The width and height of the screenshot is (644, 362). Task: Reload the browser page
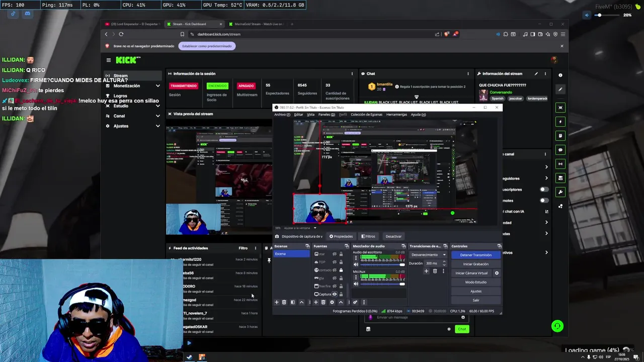(x=121, y=34)
